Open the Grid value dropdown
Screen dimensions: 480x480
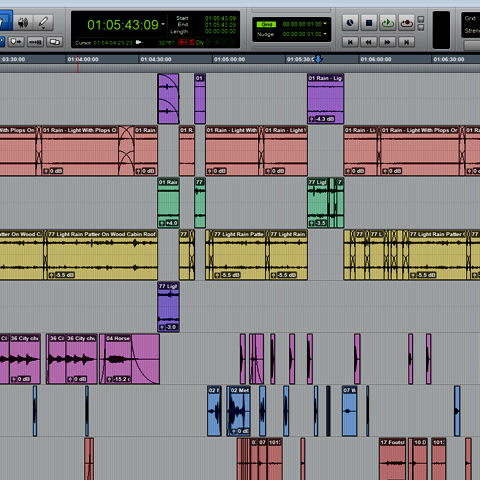point(325,24)
